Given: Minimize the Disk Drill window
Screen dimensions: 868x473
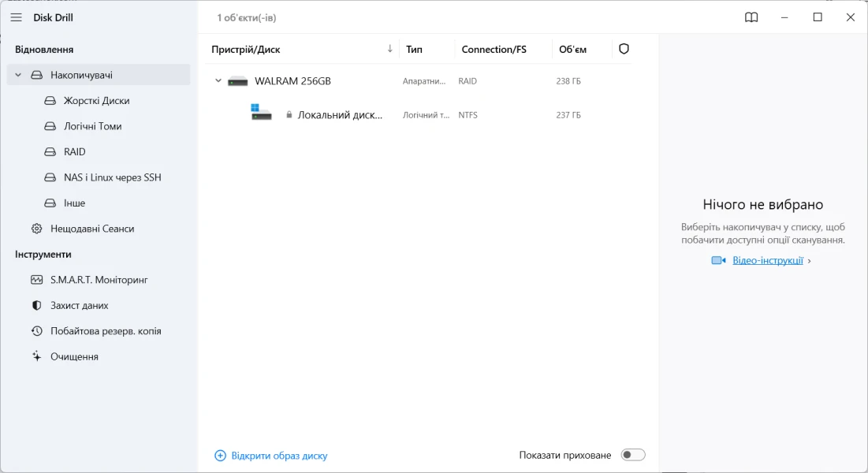Looking at the screenshot, I should pyautogui.click(x=784, y=17).
